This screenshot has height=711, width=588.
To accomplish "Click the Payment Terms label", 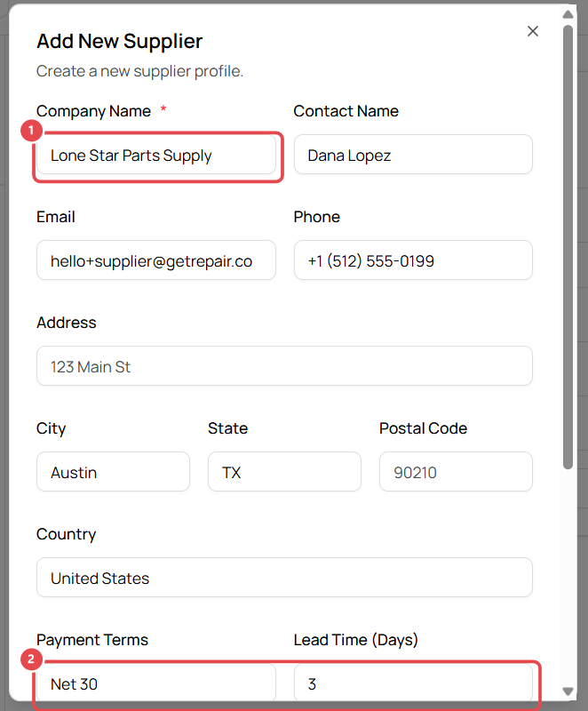I will 92,640.
